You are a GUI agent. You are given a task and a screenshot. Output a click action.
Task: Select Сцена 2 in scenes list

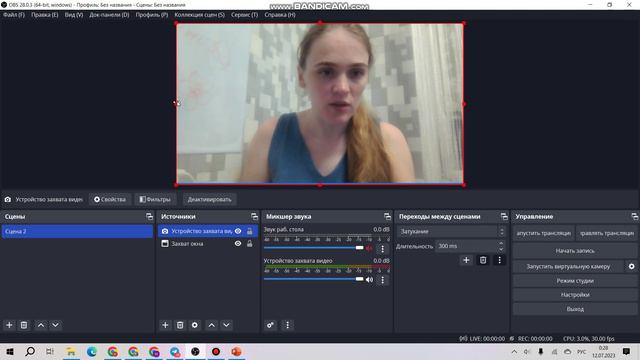(77, 231)
